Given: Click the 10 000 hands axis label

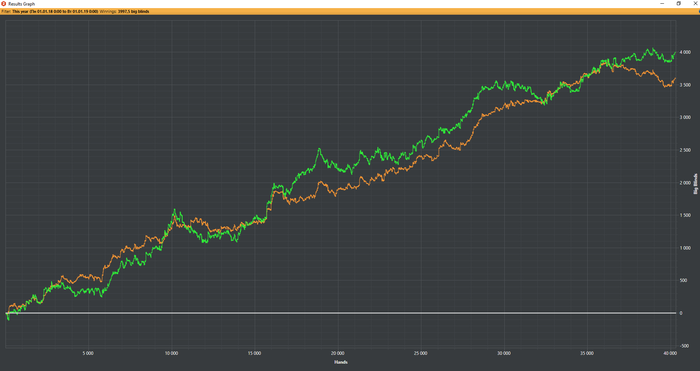Looking at the screenshot, I should tap(171, 353).
